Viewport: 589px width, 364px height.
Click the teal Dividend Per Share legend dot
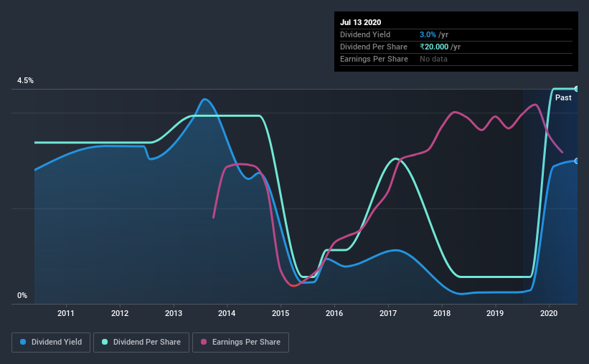105,342
